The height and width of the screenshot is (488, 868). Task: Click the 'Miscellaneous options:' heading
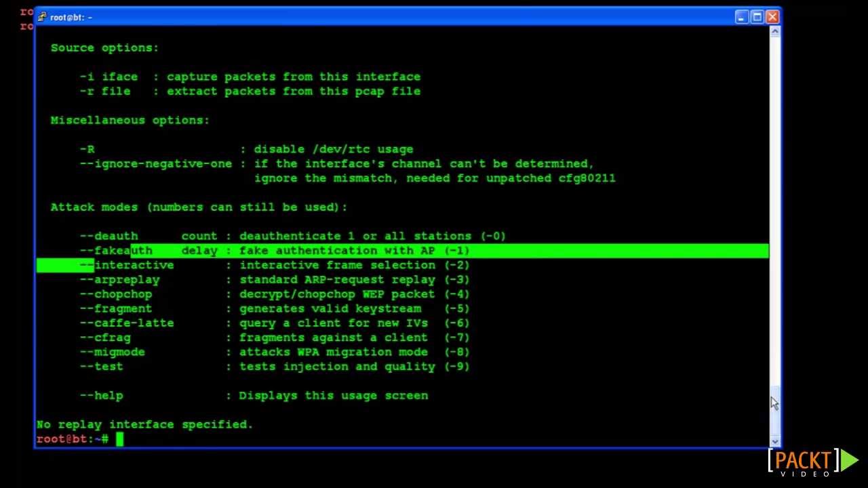tap(130, 121)
